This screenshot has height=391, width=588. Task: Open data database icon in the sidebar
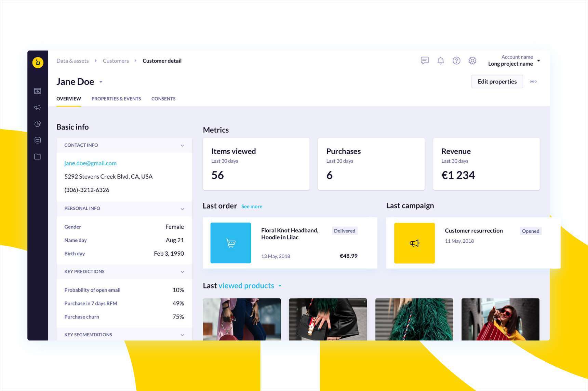[x=38, y=140]
